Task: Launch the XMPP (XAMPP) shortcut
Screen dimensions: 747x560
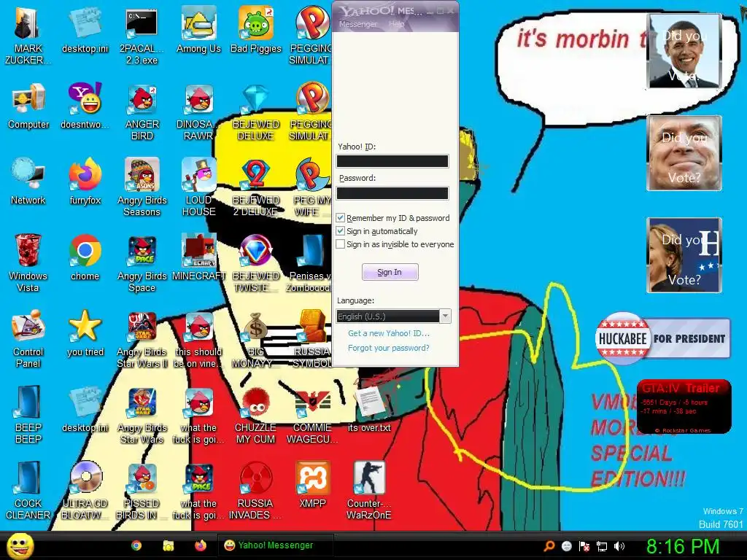Action: point(312,484)
